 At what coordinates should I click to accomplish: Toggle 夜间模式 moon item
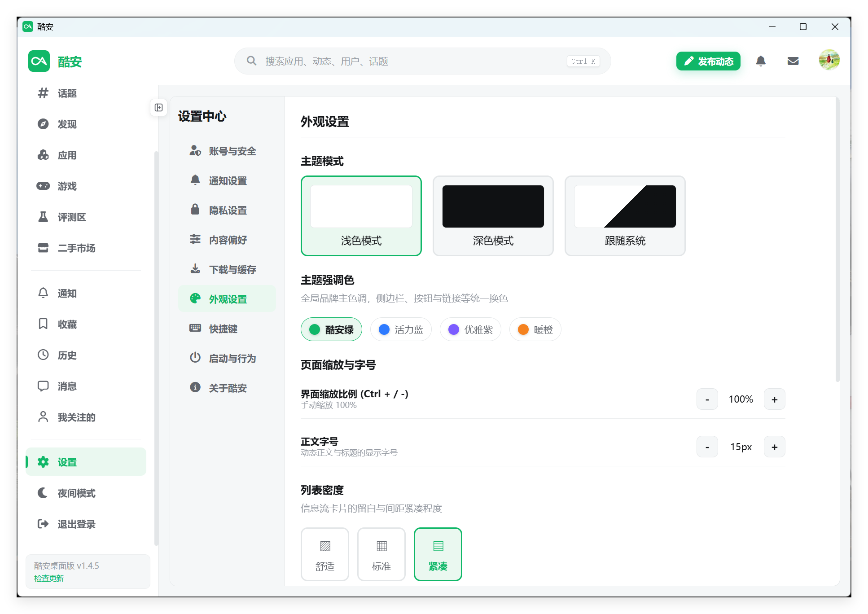86,493
